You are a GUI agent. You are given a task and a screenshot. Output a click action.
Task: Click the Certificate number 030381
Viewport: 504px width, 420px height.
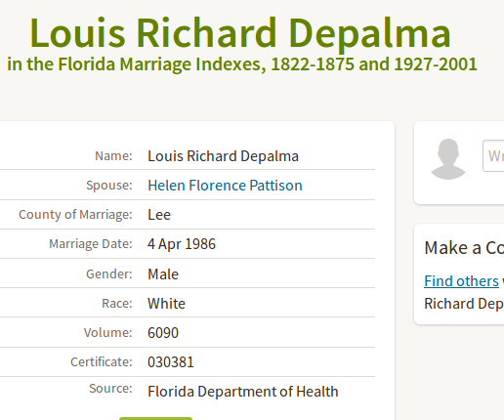point(171,362)
